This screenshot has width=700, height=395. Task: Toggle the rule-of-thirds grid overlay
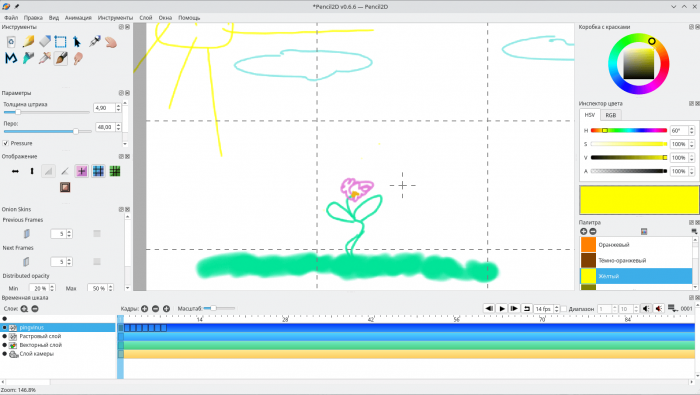(98, 171)
